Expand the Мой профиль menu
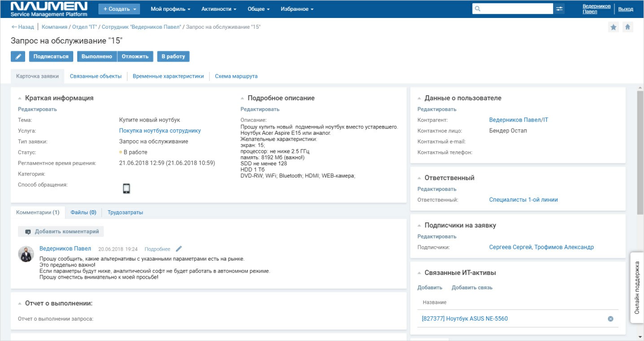 click(x=171, y=9)
